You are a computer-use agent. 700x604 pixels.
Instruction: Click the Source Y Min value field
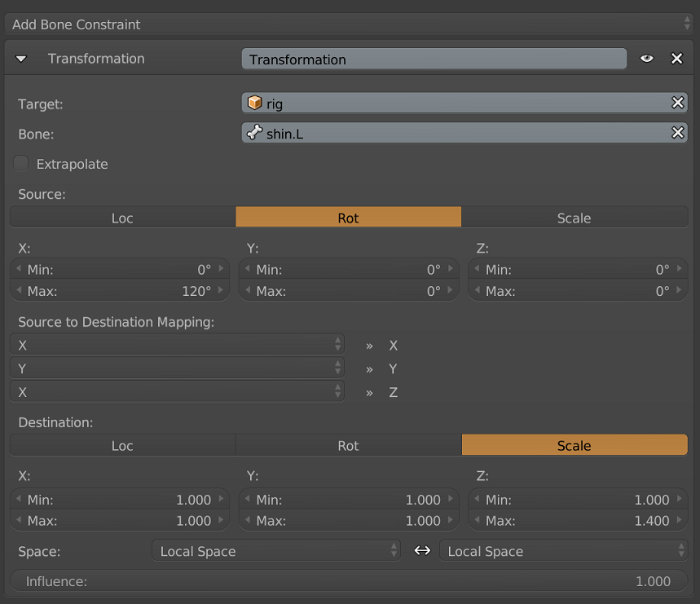349,269
